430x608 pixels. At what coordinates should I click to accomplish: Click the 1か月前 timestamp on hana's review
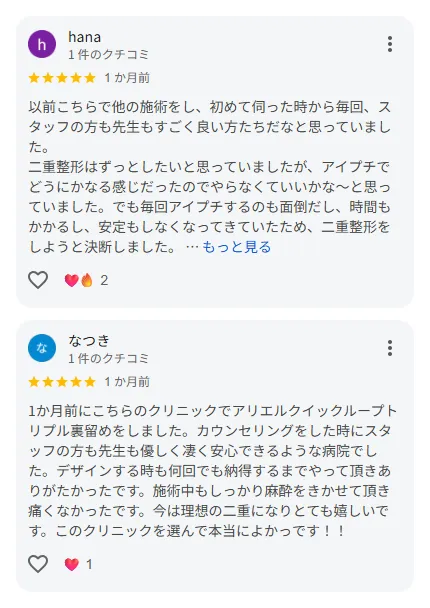(x=127, y=78)
